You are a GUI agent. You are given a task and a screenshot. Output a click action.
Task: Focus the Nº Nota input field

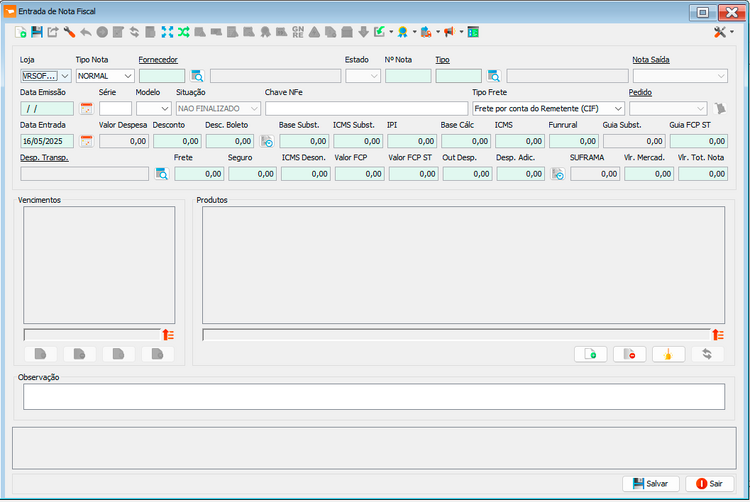408,76
